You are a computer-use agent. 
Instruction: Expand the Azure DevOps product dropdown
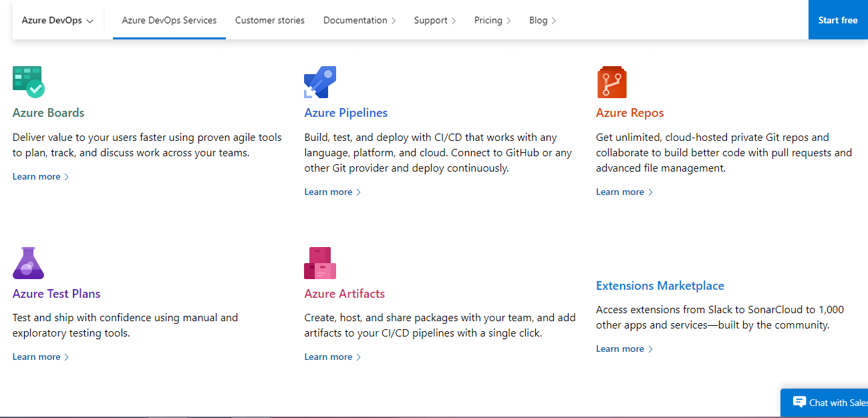pos(57,21)
